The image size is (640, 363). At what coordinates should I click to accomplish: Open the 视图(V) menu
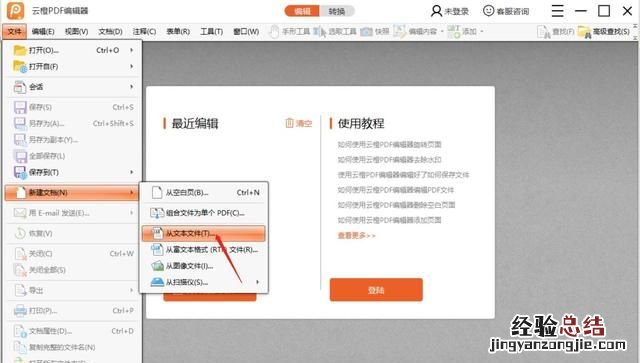(x=76, y=31)
